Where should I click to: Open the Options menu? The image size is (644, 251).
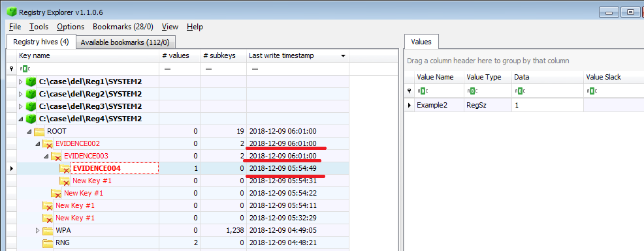tap(71, 27)
